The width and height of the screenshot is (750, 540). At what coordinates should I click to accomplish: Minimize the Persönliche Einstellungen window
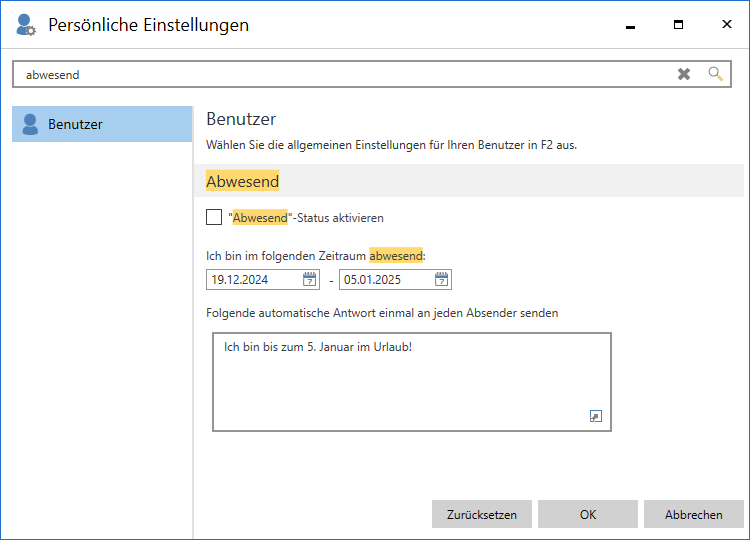pos(630,25)
